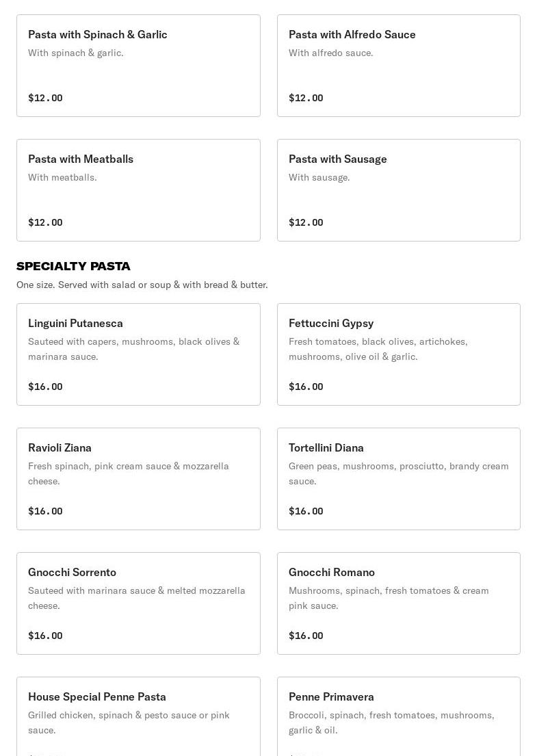Click Fettuccini Gypsy ingredients description
This screenshot has height=756, width=537.
click(x=378, y=349)
